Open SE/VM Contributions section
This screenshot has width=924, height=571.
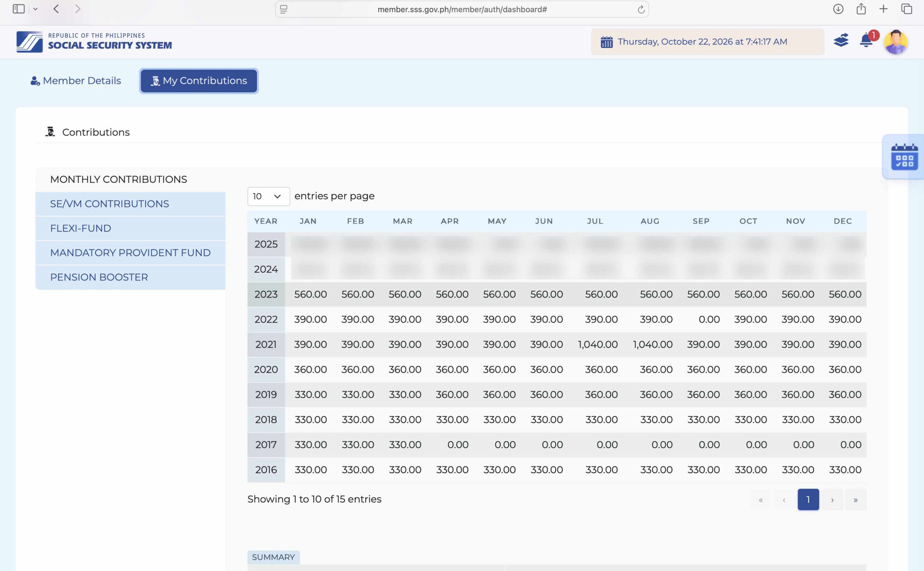point(130,204)
